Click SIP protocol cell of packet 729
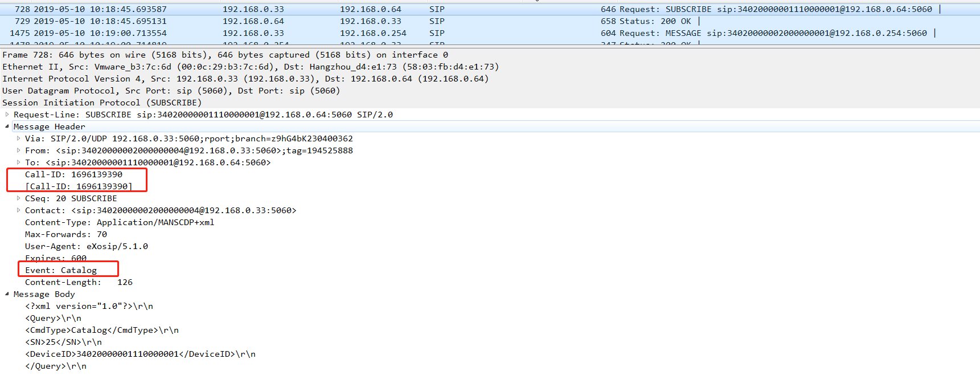The height and width of the screenshot is (379, 980). (x=437, y=21)
